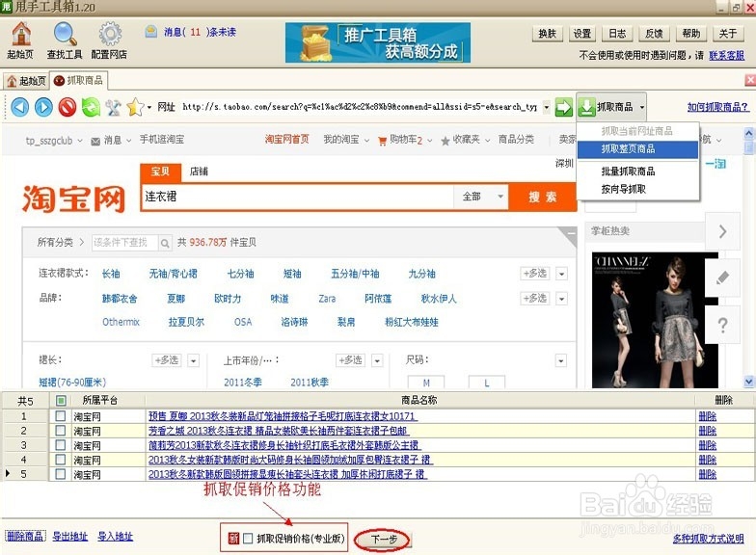
Task: Click the pencil icon on right sidebar
Action: click(x=722, y=277)
